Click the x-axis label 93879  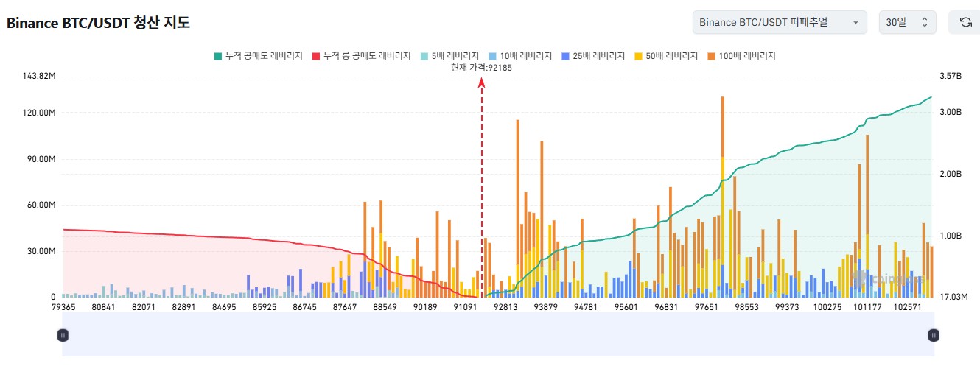click(x=545, y=307)
